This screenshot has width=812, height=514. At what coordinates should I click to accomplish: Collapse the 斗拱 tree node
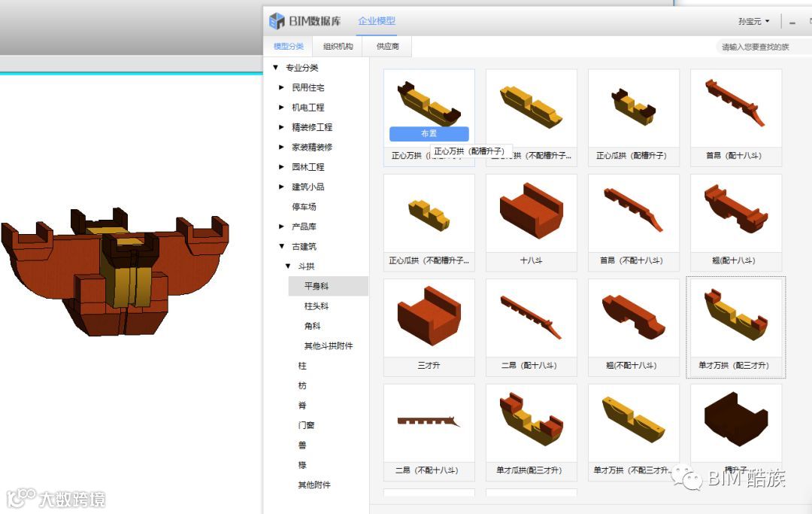287,266
